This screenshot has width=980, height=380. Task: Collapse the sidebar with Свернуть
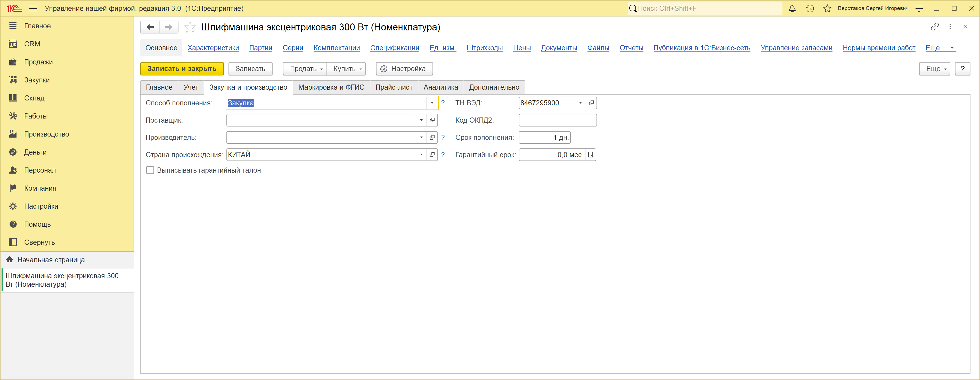coord(67,242)
